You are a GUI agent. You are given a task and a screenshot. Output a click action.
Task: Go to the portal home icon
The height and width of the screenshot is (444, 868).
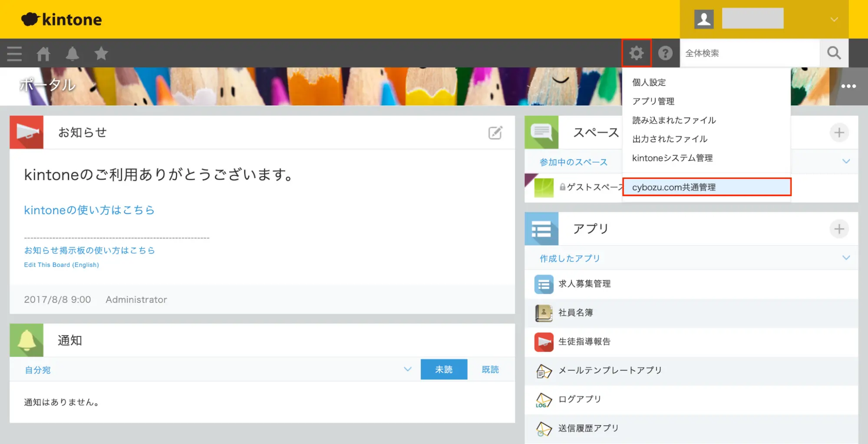pos(43,53)
